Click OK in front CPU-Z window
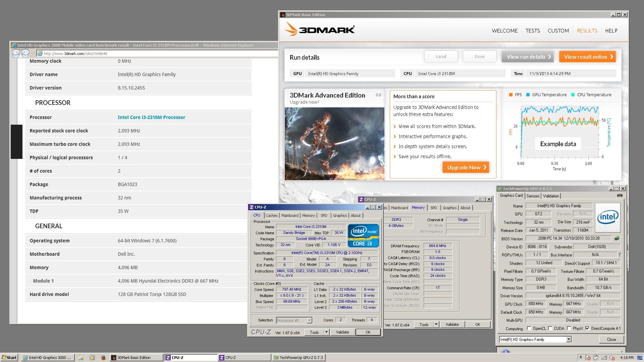The width and height of the screenshot is (644, 362). [368, 332]
